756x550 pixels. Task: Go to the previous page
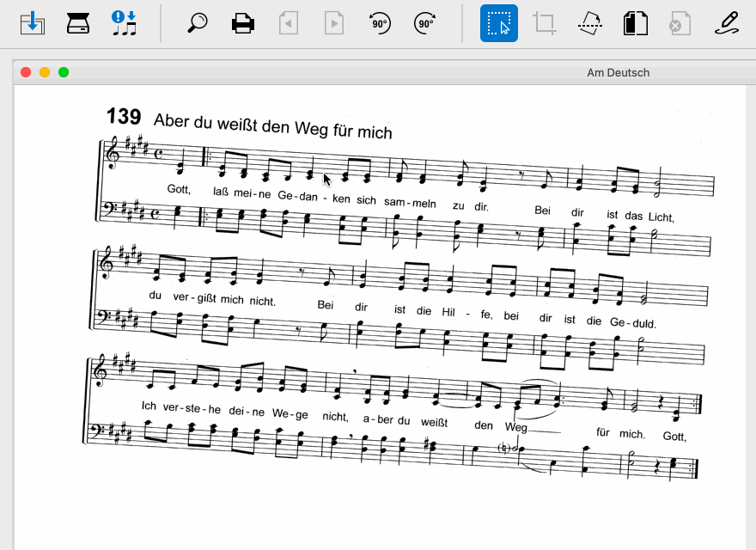pyautogui.click(x=289, y=23)
